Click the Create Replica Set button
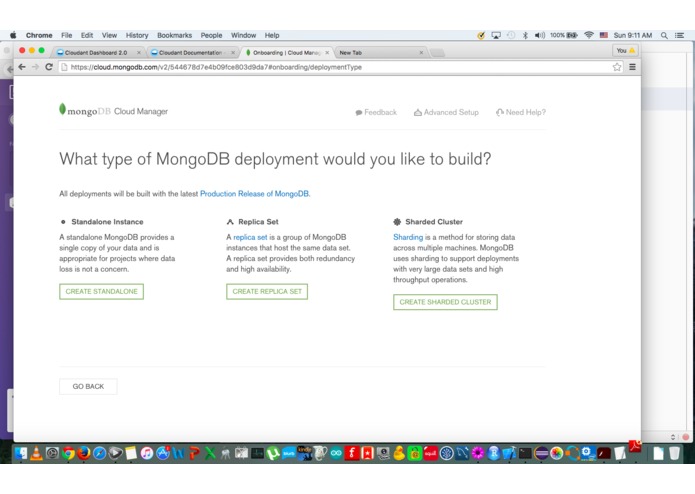The width and height of the screenshot is (695, 494). click(267, 292)
